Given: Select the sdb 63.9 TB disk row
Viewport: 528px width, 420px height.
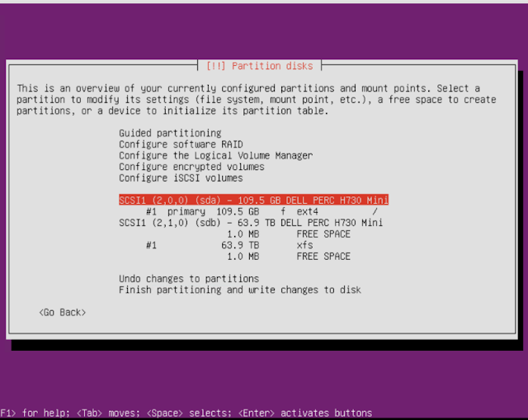Looking at the screenshot, I should (251, 222).
